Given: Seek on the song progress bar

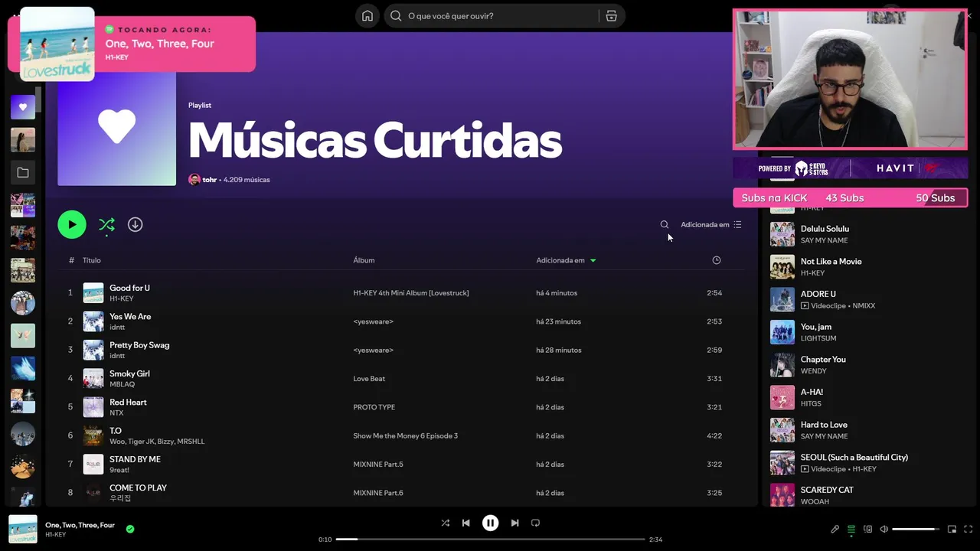Looking at the screenshot, I should click(490, 540).
